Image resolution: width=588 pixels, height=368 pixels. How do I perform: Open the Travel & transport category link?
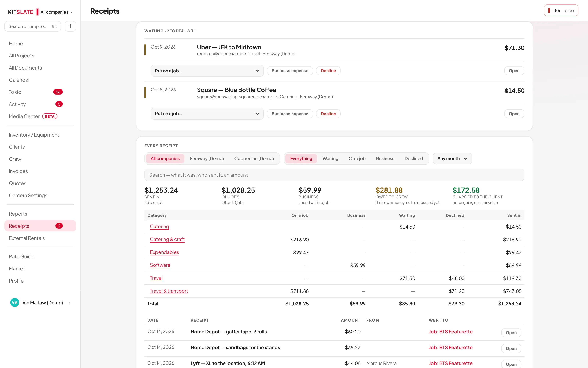[169, 291]
